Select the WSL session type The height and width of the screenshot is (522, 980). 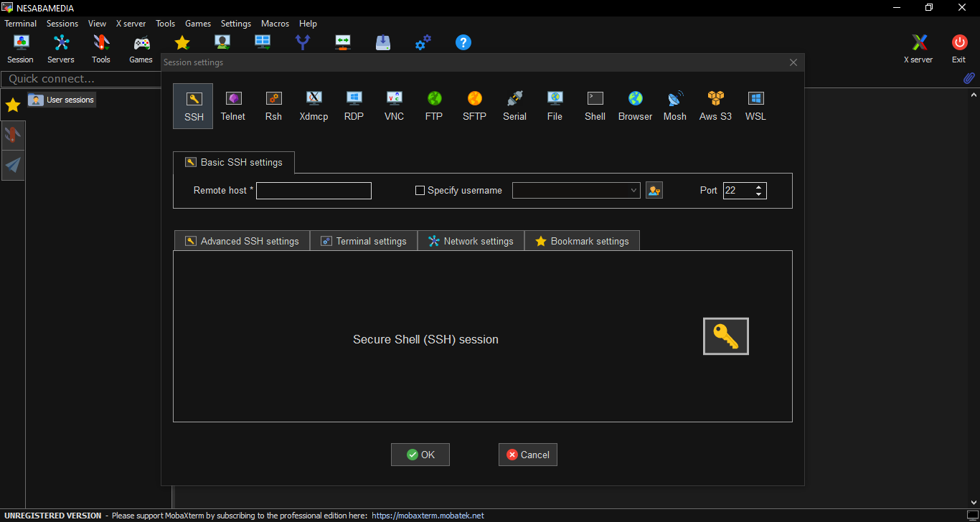(x=755, y=105)
